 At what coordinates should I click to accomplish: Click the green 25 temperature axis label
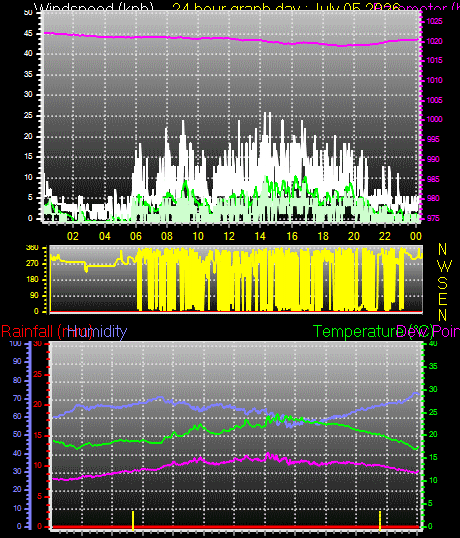point(433,412)
